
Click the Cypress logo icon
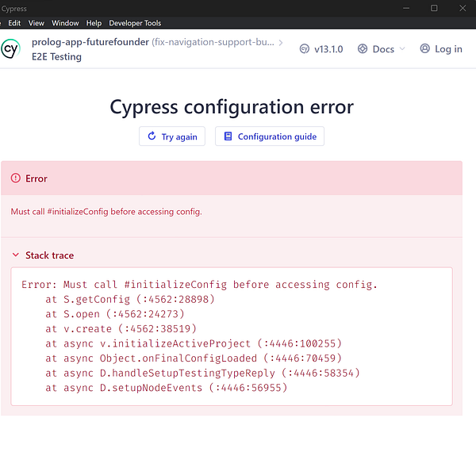pyautogui.click(x=10, y=49)
